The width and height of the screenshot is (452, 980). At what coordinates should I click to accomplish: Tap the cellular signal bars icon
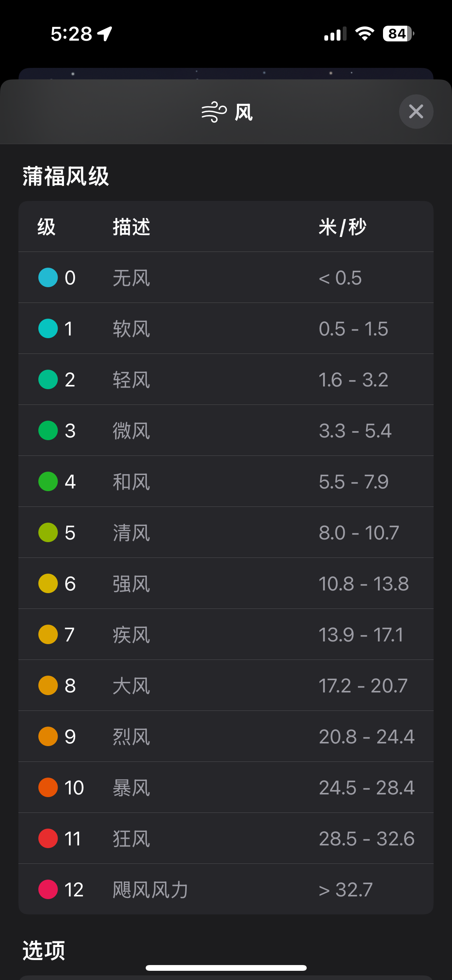tap(335, 34)
